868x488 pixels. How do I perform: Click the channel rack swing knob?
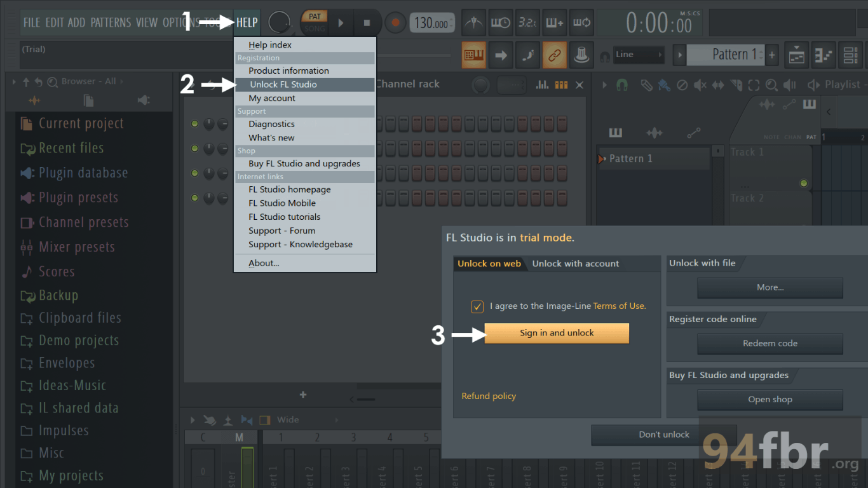[x=481, y=85]
